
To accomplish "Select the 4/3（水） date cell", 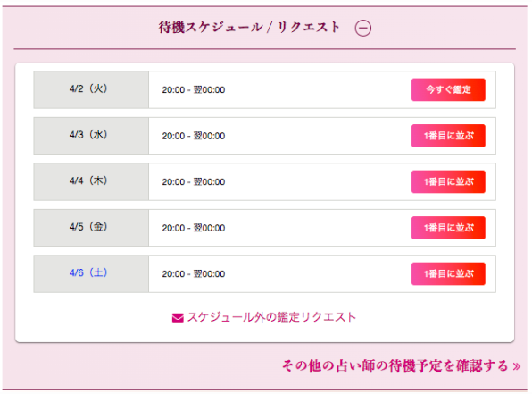I will [91, 136].
